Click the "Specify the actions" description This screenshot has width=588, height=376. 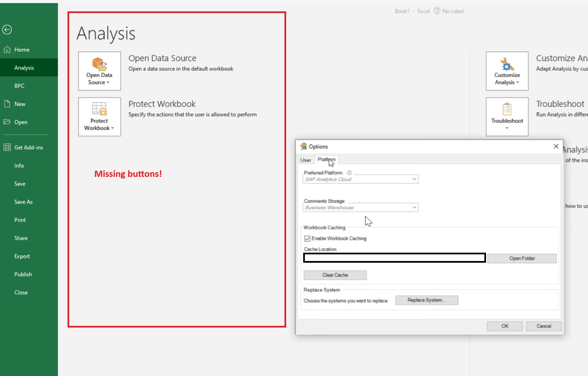tap(193, 115)
